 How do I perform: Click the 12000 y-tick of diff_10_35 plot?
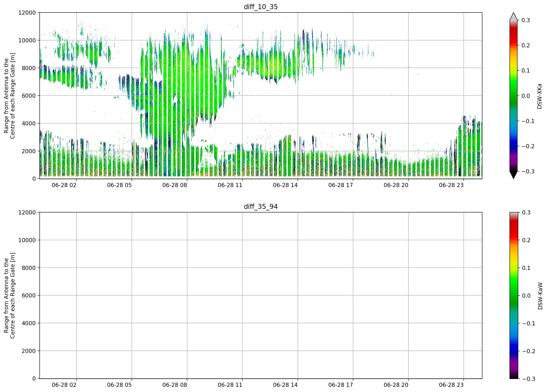click(27, 13)
